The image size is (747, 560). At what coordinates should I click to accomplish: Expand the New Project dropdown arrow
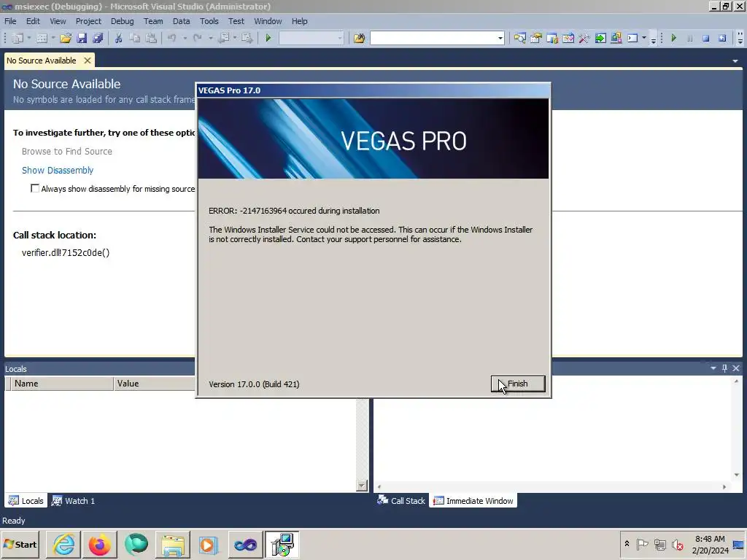tap(29, 38)
